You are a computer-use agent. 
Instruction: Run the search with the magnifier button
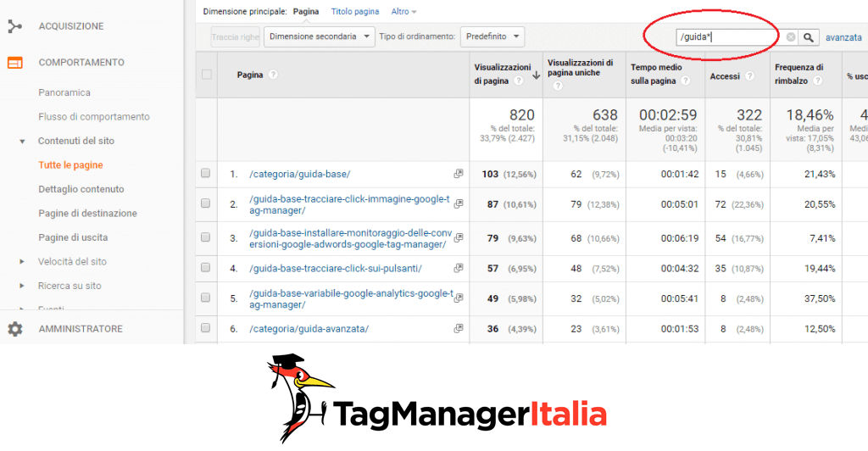click(808, 37)
